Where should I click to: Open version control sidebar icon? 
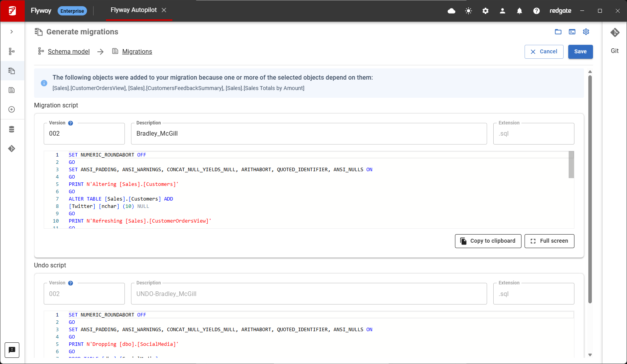click(x=12, y=148)
